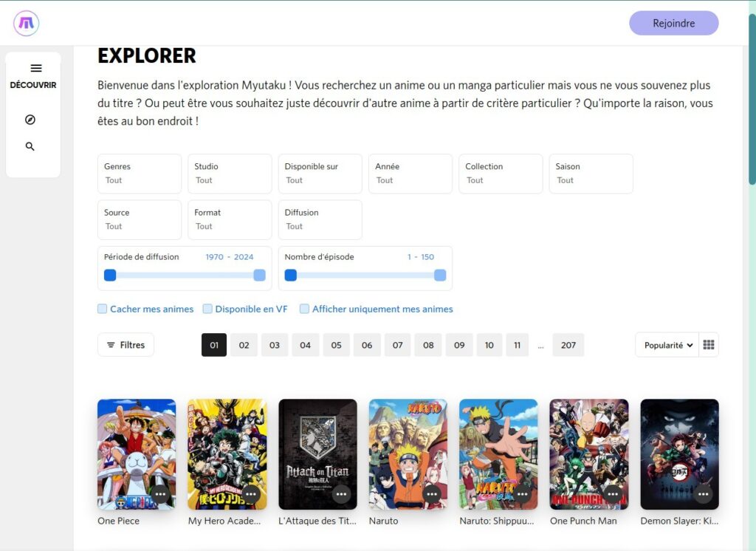
Task: Open the sidebar search magnifier icon
Action: coord(30,146)
